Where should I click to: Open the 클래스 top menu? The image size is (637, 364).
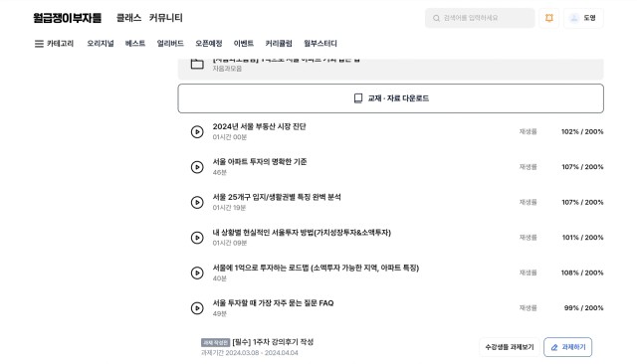128,18
